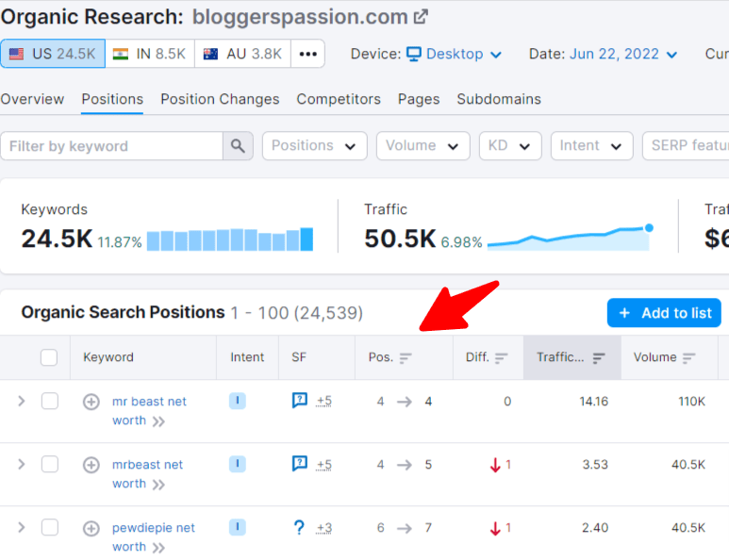Open the Volume filter dropdown

[423, 146]
